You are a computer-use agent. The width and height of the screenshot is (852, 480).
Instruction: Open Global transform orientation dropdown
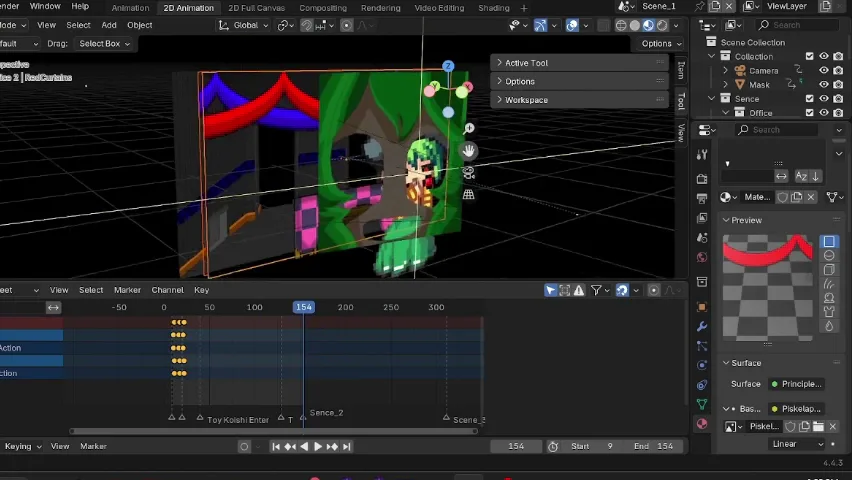[x=243, y=25]
